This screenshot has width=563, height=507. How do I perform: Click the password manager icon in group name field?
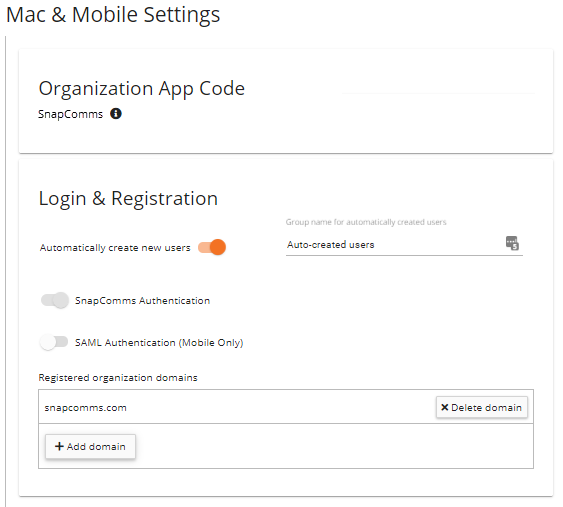512,243
